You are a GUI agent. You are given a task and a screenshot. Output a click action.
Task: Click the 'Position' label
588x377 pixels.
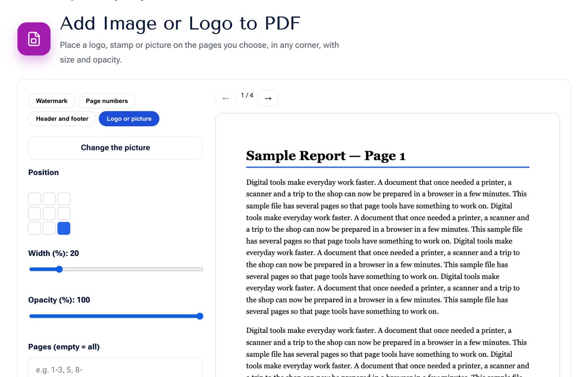[x=44, y=172]
